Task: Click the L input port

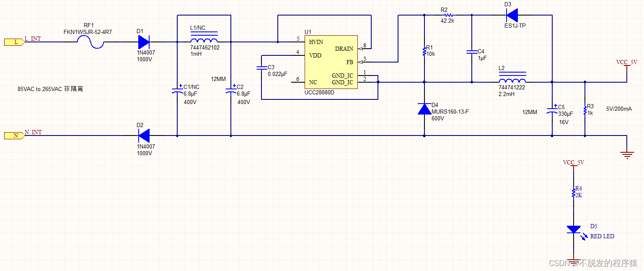Action: [x=13, y=42]
